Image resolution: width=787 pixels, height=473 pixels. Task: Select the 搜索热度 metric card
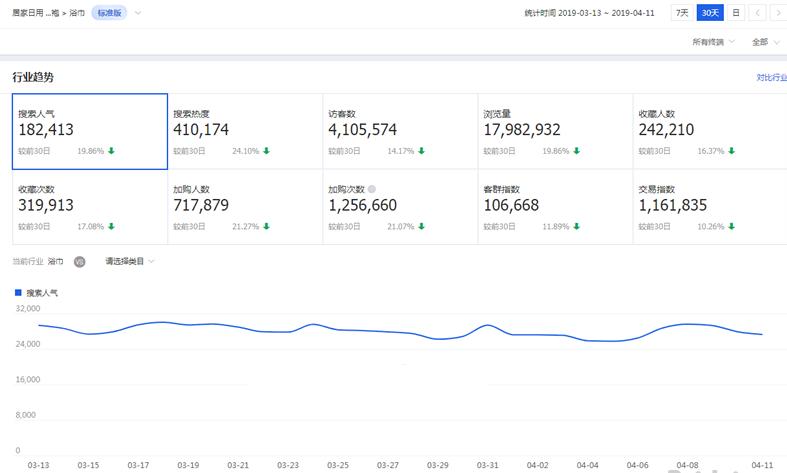[244, 132]
